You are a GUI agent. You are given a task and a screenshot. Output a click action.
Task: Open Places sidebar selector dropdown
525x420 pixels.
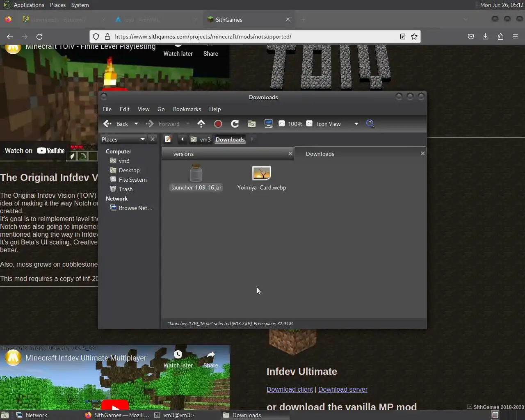click(123, 139)
